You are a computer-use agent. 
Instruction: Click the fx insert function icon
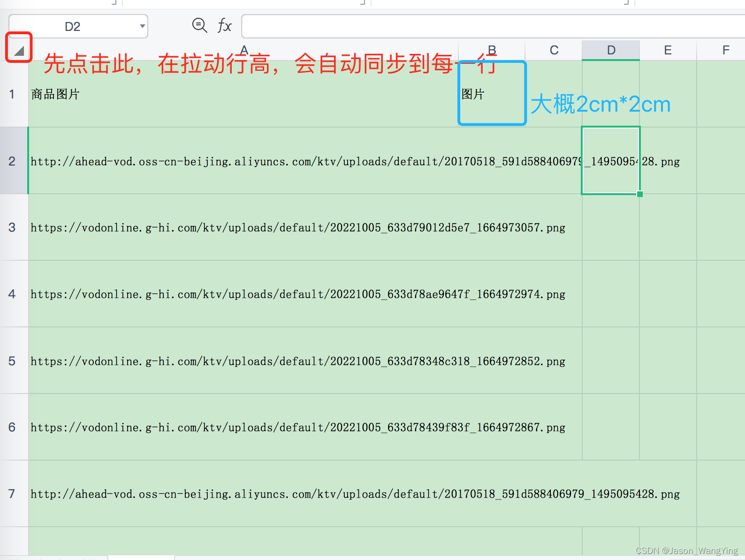click(x=225, y=25)
